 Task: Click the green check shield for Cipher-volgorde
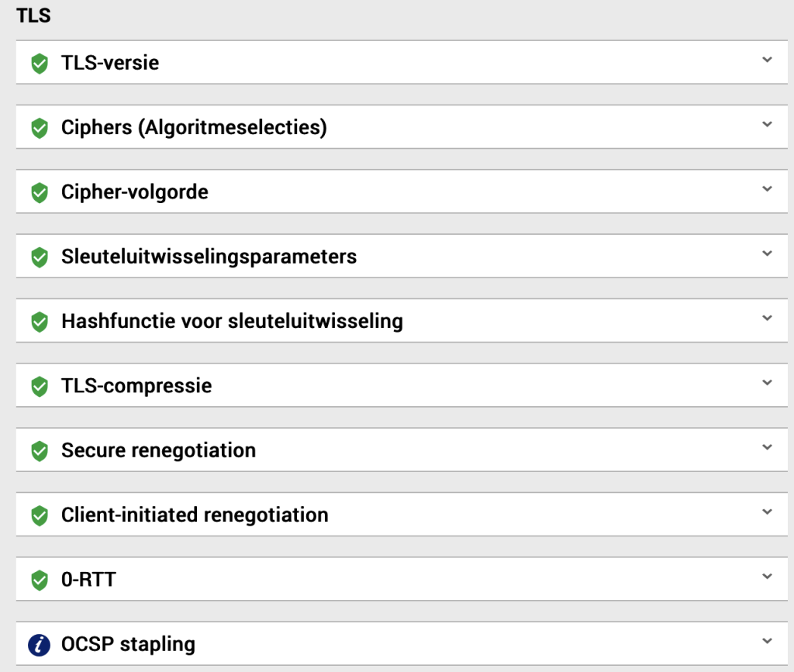(40, 193)
